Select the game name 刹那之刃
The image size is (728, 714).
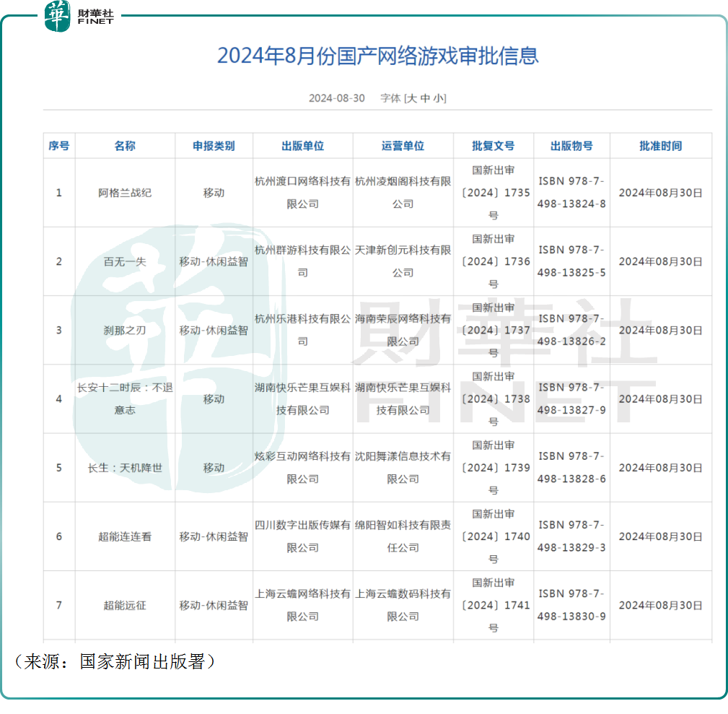(125, 331)
